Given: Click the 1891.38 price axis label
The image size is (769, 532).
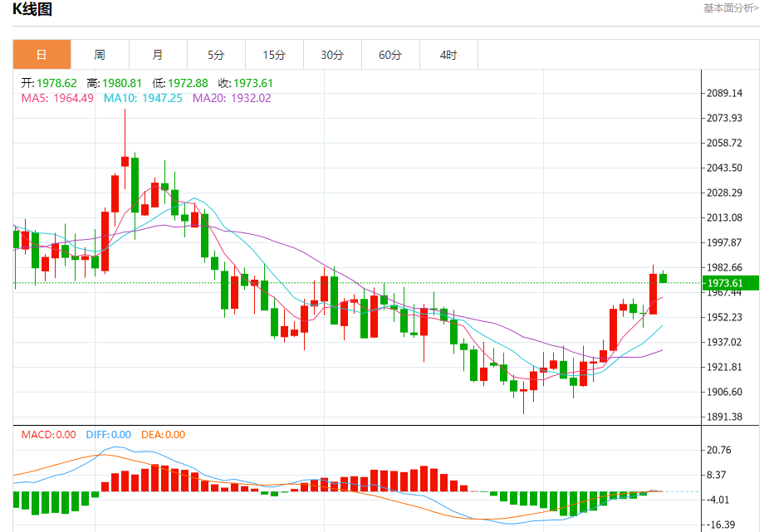Looking at the screenshot, I should tap(724, 417).
